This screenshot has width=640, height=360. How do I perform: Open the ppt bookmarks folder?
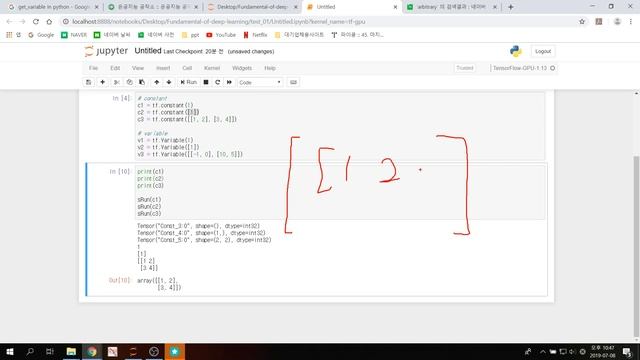[191, 35]
